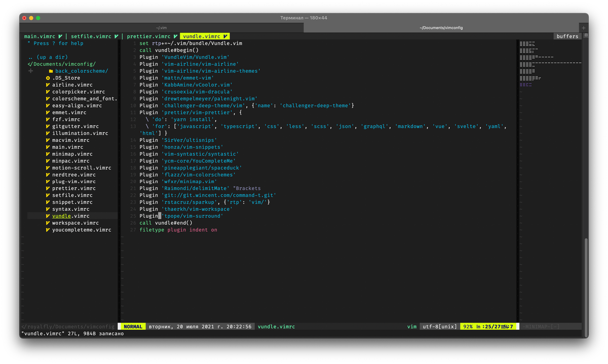Click the Vim icon beside workspace.vimrc

pyautogui.click(x=48, y=223)
